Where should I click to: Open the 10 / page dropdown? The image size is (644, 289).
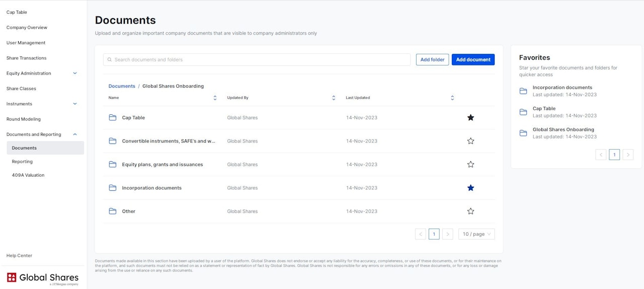pyautogui.click(x=476, y=234)
